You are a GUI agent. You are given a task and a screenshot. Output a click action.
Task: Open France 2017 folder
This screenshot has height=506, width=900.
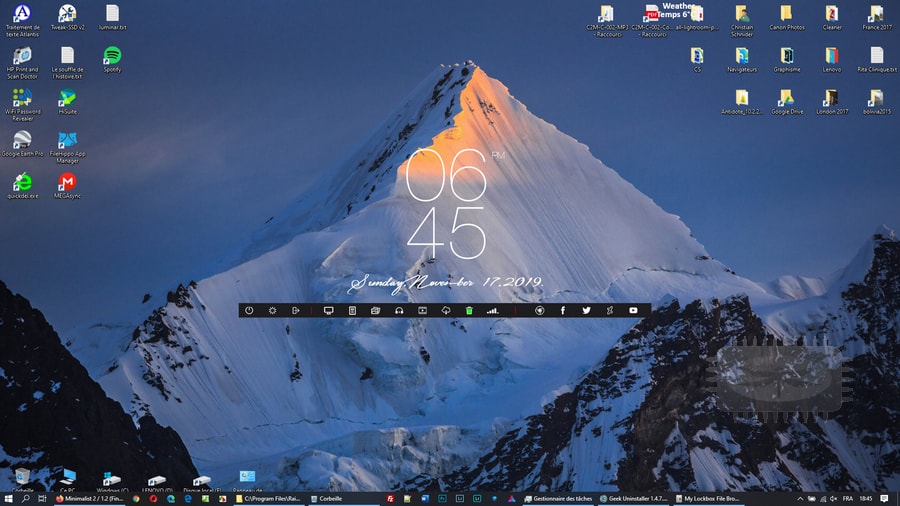876,17
